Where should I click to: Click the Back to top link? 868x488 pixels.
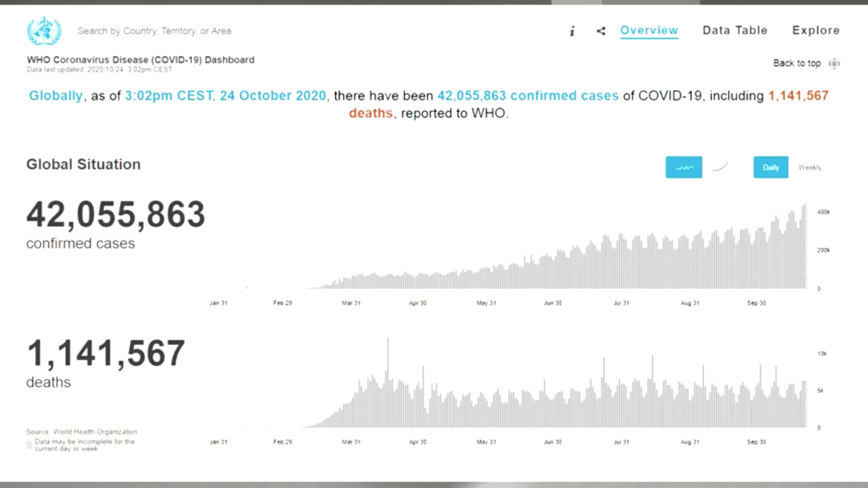pyautogui.click(x=796, y=63)
